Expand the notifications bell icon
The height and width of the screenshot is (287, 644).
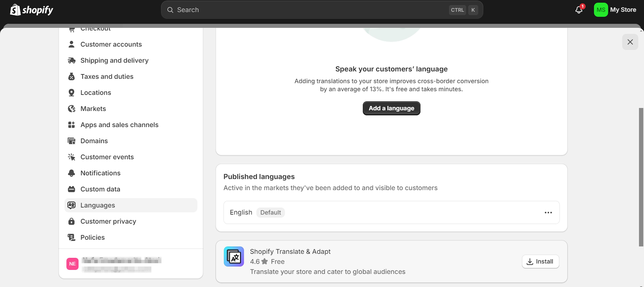pos(579,9)
